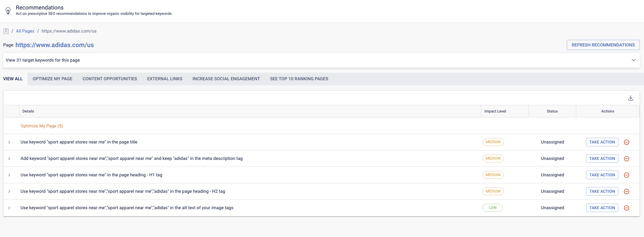This screenshot has height=237, width=644.
Task: Expand the 31 target keywords panel
Action: [x=633, y=60]
